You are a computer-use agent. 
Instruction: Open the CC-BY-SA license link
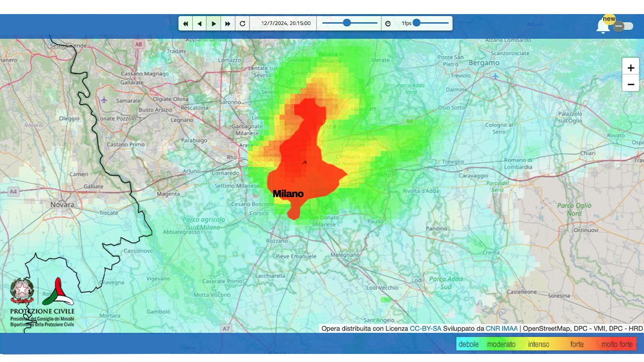[425, 328]
